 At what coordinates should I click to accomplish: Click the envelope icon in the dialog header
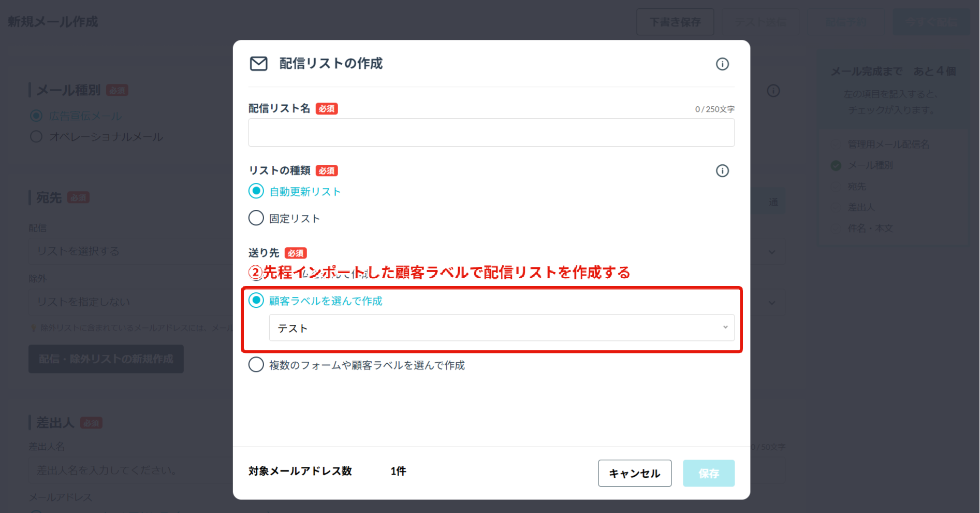[x=259, y=64]
